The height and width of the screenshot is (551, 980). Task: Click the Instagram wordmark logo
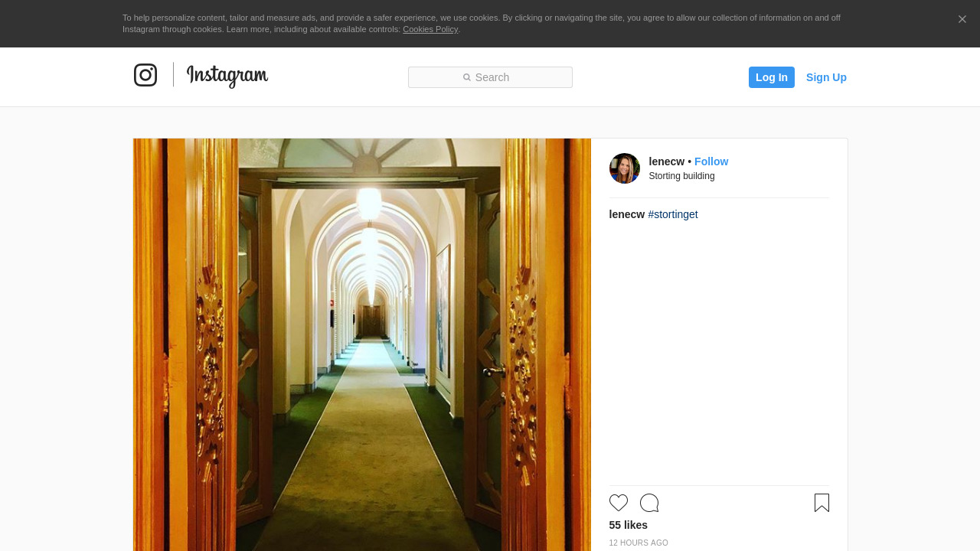pos(227,76)
